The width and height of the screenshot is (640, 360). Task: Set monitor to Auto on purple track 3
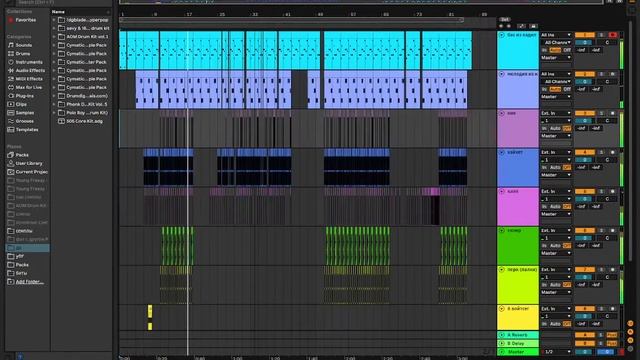tap(555, 128)
